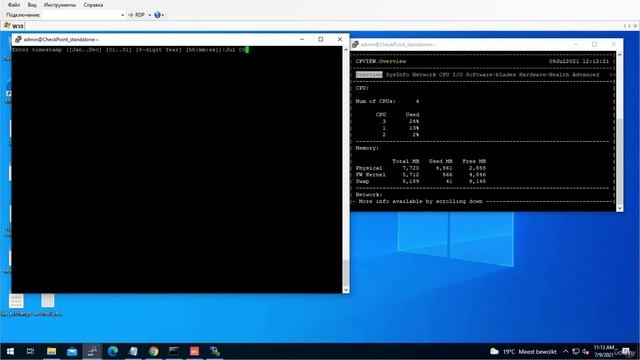Viewport: 640px width, 360px height.
Task: Select the first desktop text file icon at bottom
Action: point(16,305)
